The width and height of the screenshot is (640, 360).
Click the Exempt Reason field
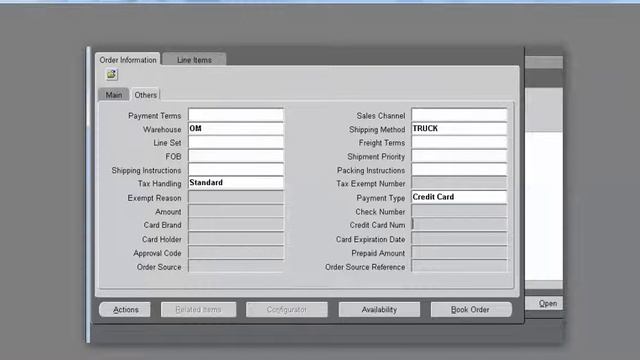236,198
